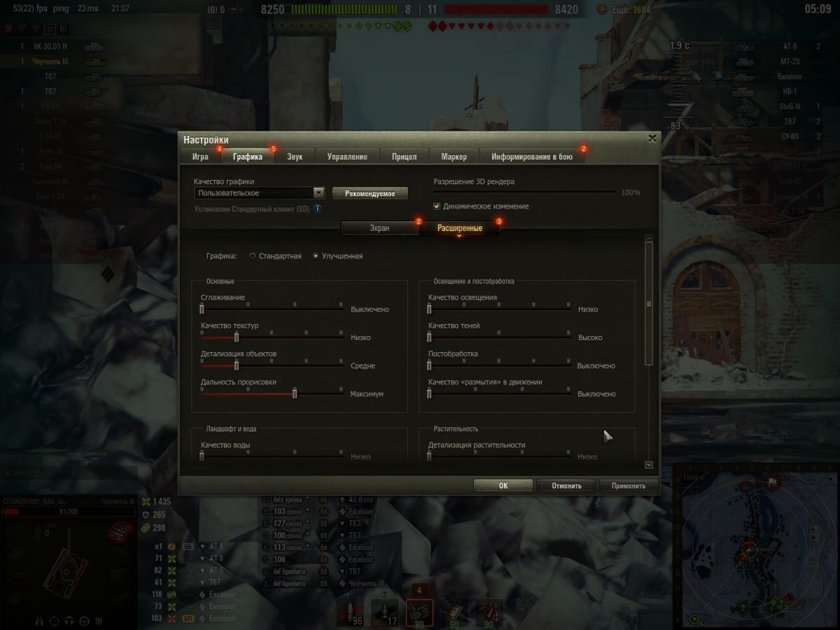
Task: Select the Улучшенная graphics radio button
Action: coord(316,256)
